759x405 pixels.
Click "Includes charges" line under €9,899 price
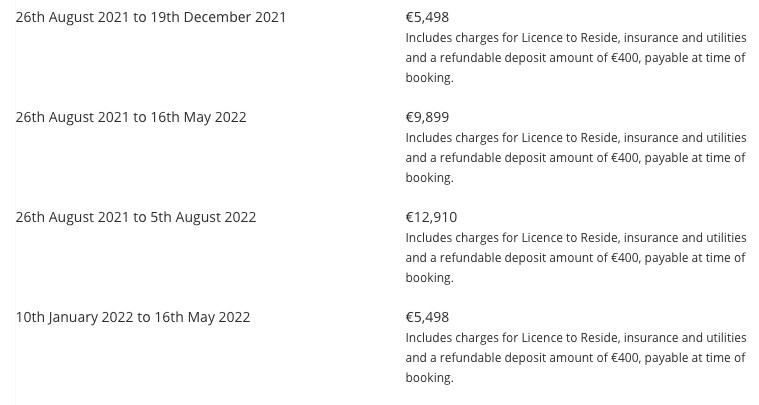[575, 138]
